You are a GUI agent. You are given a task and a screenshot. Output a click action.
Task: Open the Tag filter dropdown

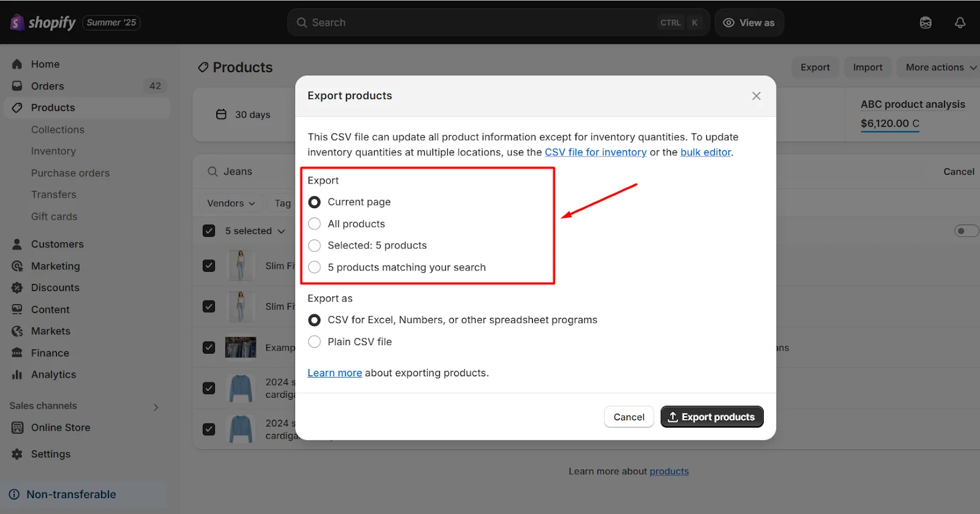[x=282, y=203]
